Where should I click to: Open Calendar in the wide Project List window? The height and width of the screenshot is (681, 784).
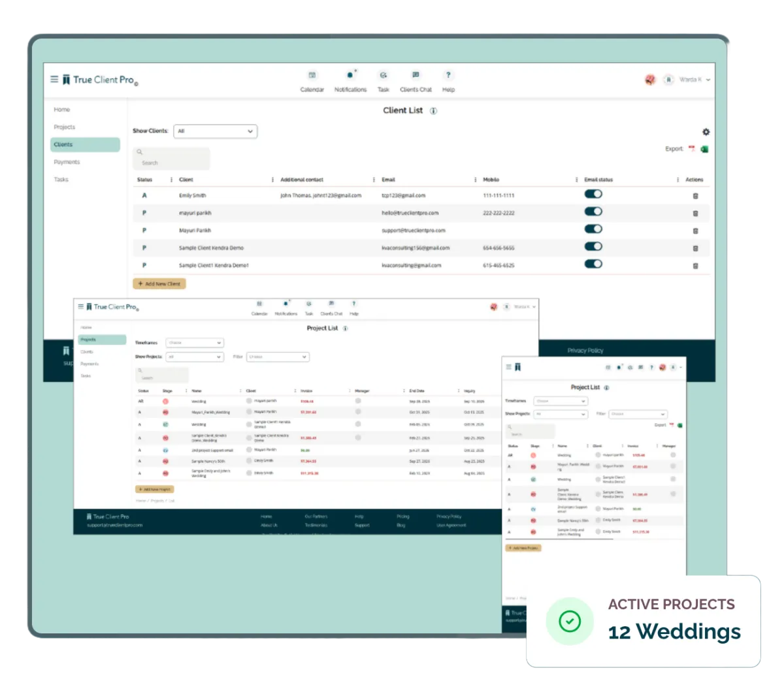point(259,308)
